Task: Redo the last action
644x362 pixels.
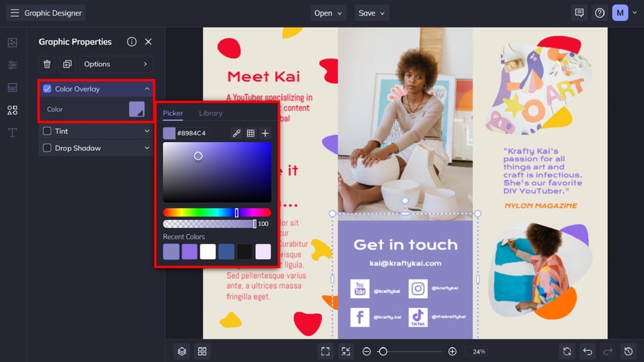Action: (x=608, y=351)
